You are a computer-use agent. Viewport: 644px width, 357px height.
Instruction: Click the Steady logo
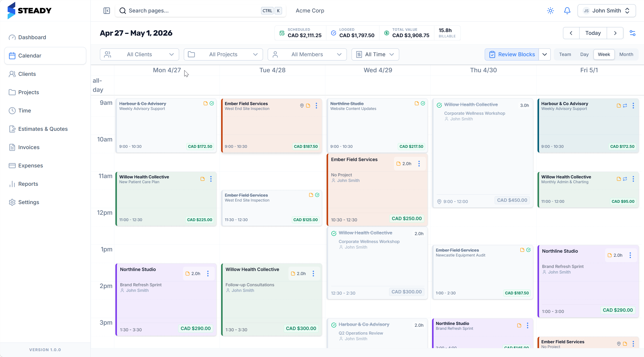[29, 11]
